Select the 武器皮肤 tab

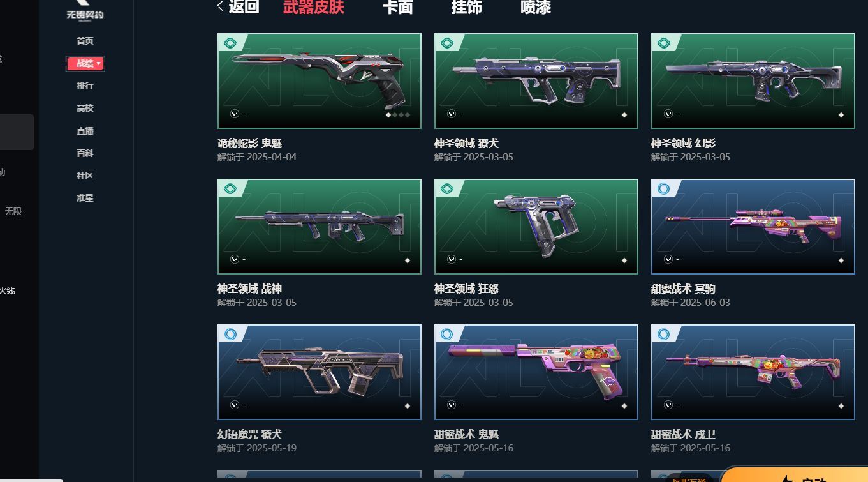point(314,7)
